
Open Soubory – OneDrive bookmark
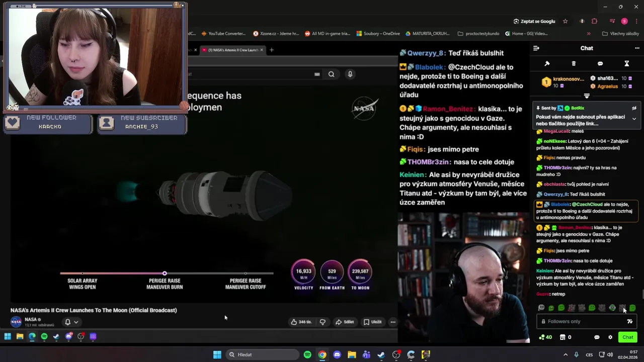click(x=378, y=34)
